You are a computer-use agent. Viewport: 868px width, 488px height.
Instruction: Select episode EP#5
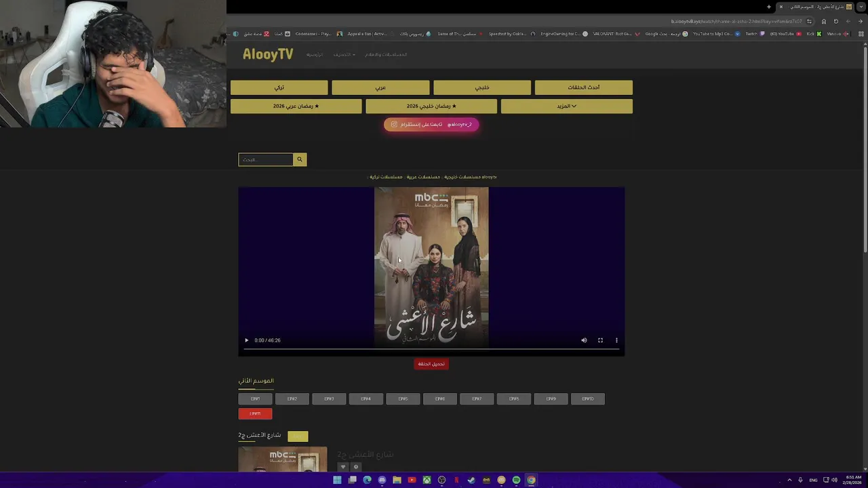click(x=403, y=399)
